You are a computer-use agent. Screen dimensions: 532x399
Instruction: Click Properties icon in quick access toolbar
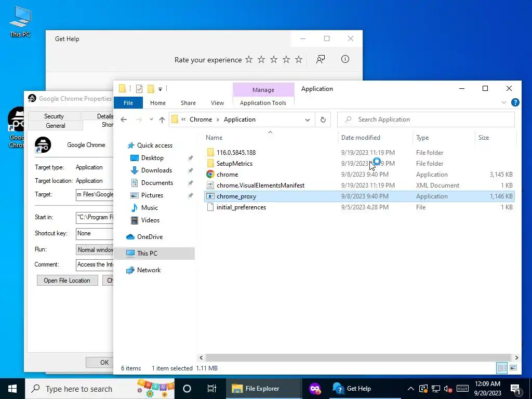point(139,89)
